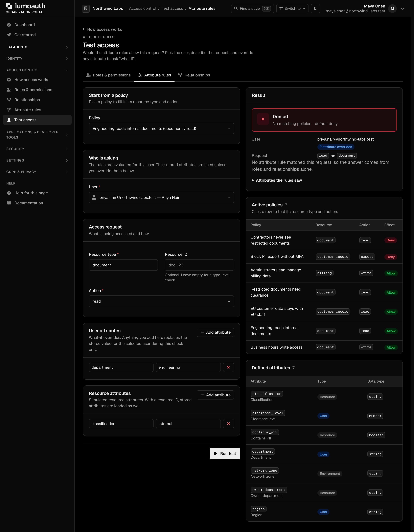The image size is (414, 532).
Task: Open the Find a page search
Action: click(252, 8)
